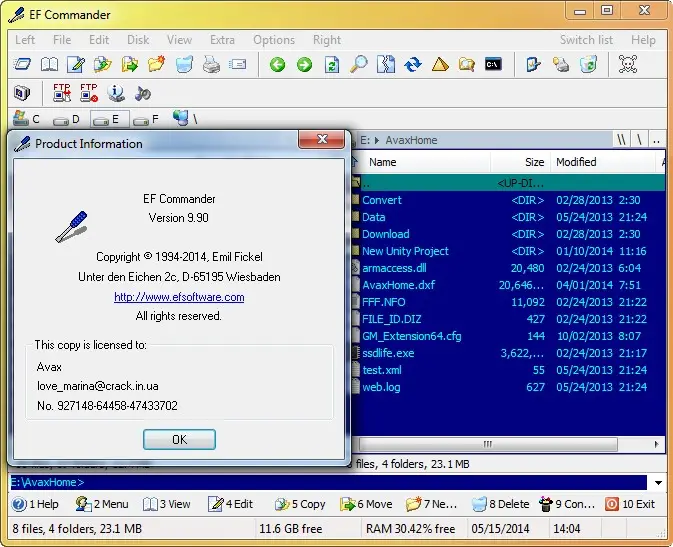
Task: Open the Options menu
Action: coord(274,40)
